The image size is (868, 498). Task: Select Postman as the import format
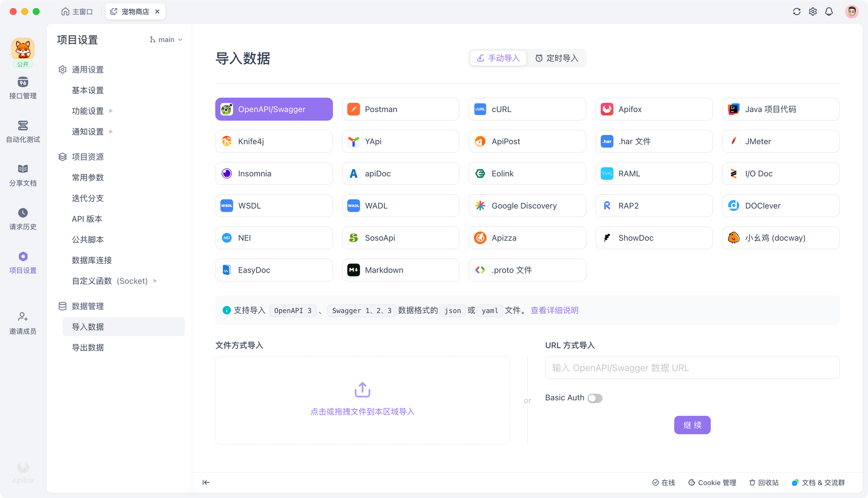[400, 109]
